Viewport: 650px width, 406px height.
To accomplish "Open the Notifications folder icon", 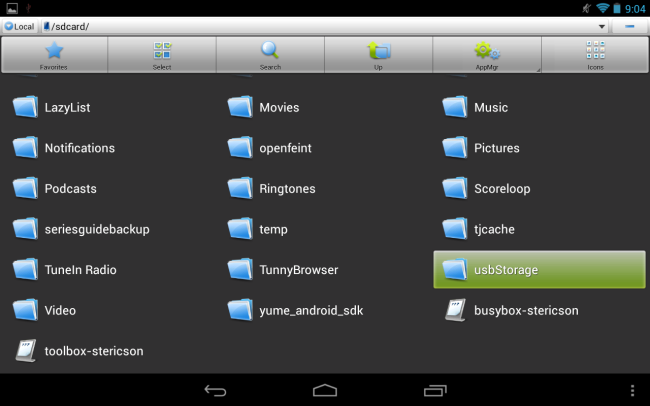I will (25, 148).
